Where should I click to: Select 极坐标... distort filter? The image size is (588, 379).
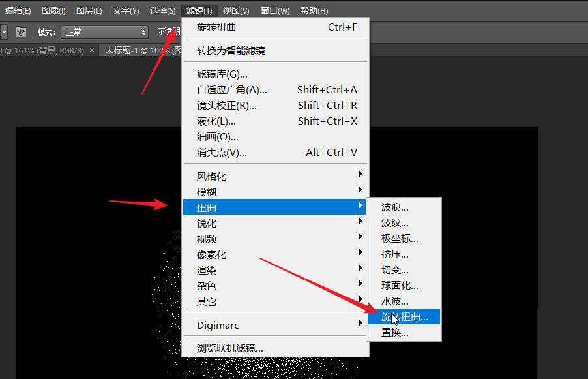[404, 239]
